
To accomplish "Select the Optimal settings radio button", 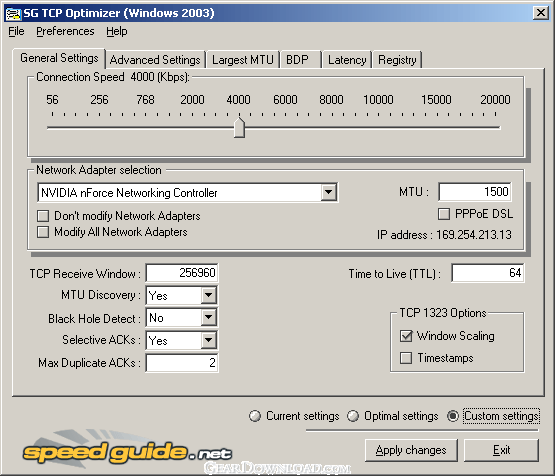I will 353,416.
